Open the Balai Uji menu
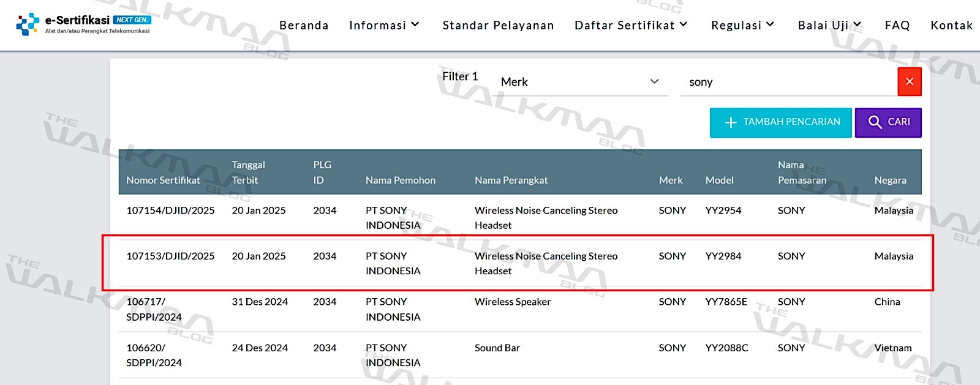 [830, 25]
